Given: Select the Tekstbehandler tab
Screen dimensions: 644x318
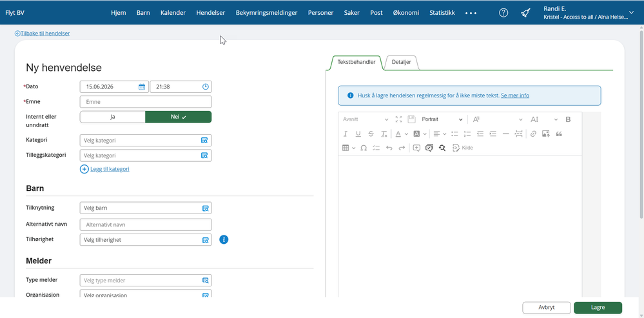Looking at the screenshot, I should [x=356, y=62].
